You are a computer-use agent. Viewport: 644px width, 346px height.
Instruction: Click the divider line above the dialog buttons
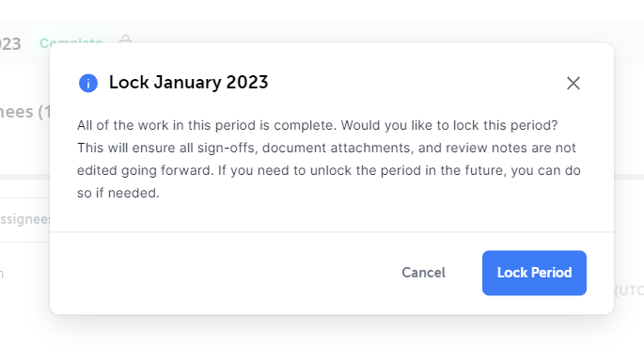click(x=332, y=232)
